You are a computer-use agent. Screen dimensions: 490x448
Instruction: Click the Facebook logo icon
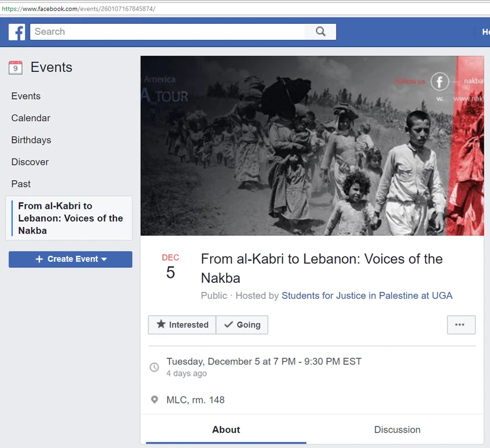coord(17,32)
